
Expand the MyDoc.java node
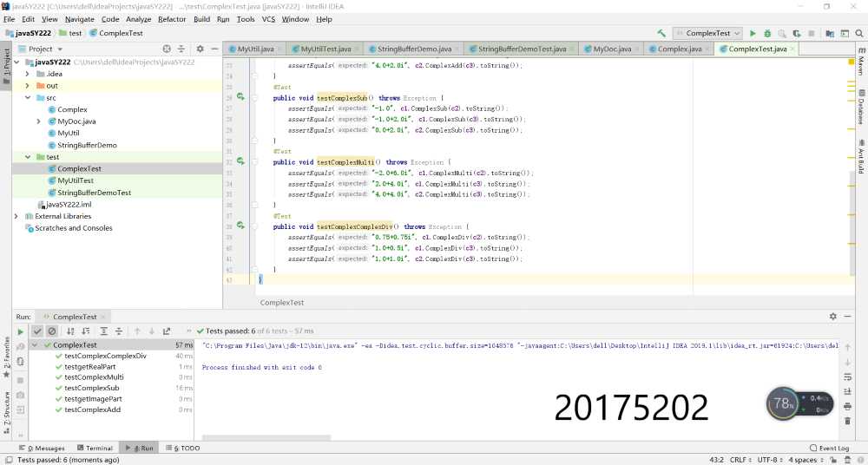(x=39, y=121)
